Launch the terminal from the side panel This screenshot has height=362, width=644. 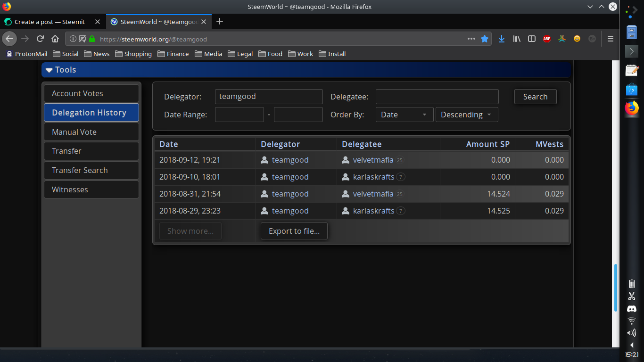tap(632, 51)
